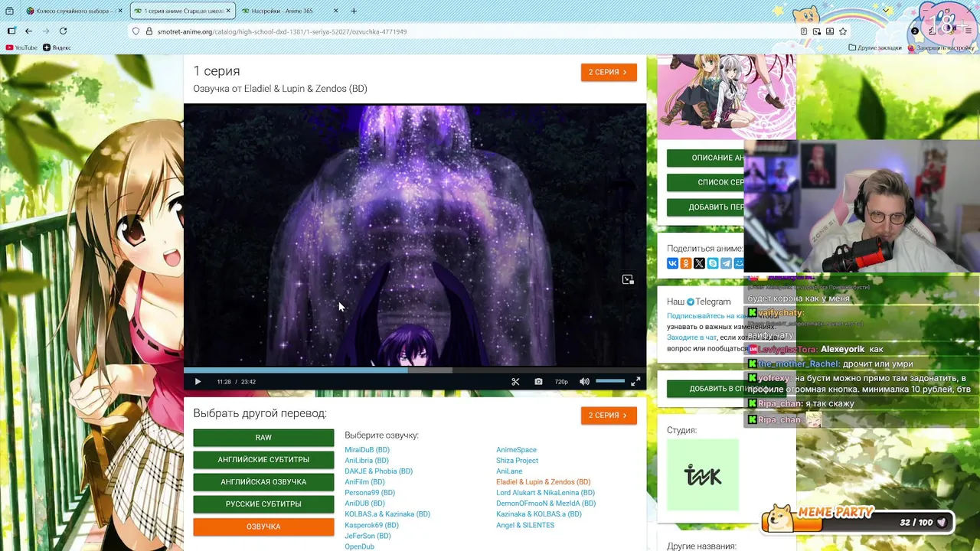Switch to Колесо случайного выбора tab

pos(75,11)
